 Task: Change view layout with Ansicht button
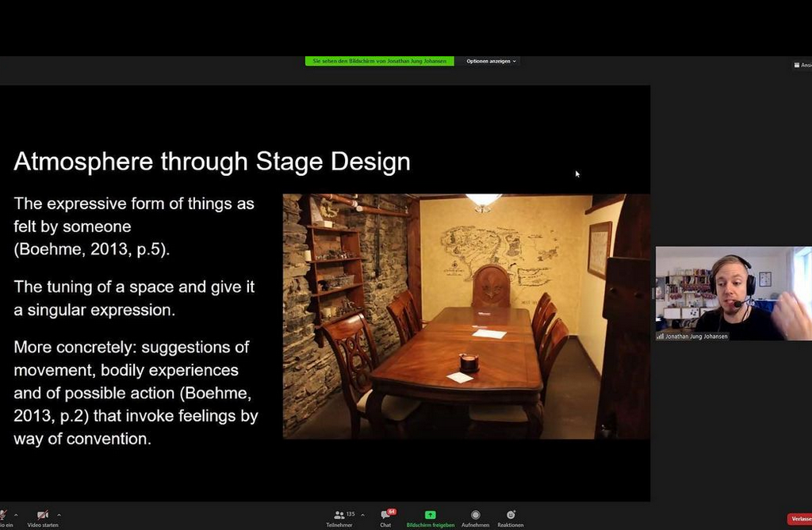803,65
